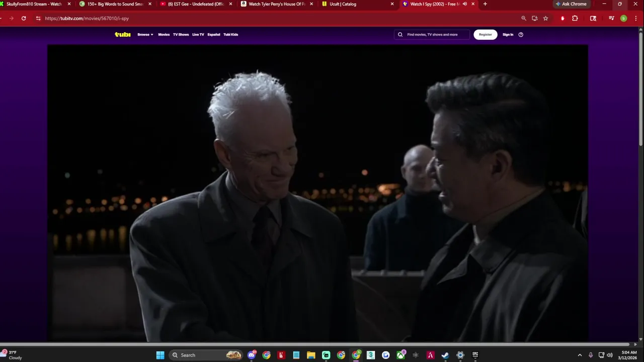View site information icon in address bar
The width and height of the screenshot is (644, 362).
point(38,18)
